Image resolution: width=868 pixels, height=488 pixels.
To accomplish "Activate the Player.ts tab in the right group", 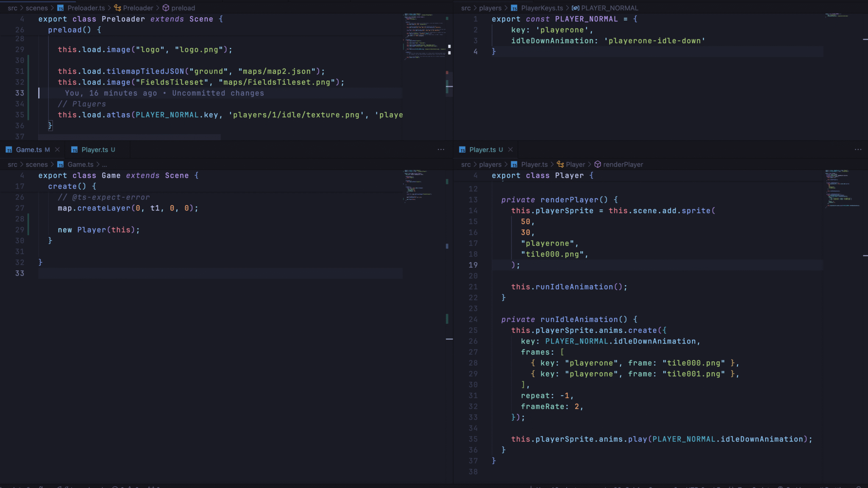I will pyautogui.click(x=486, y=150).
